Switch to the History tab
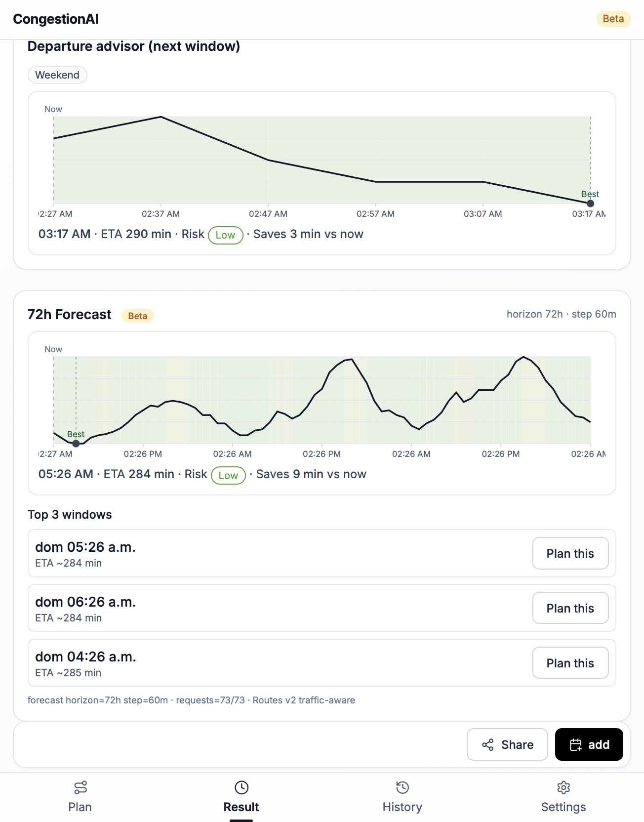 pyautogui.click(x=402, y=797)
